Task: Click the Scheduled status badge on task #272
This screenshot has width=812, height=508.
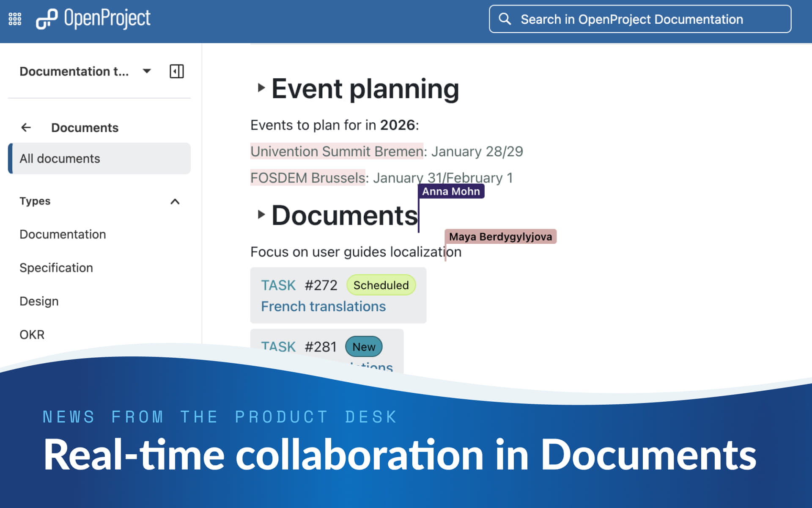Action: [380, 285]
